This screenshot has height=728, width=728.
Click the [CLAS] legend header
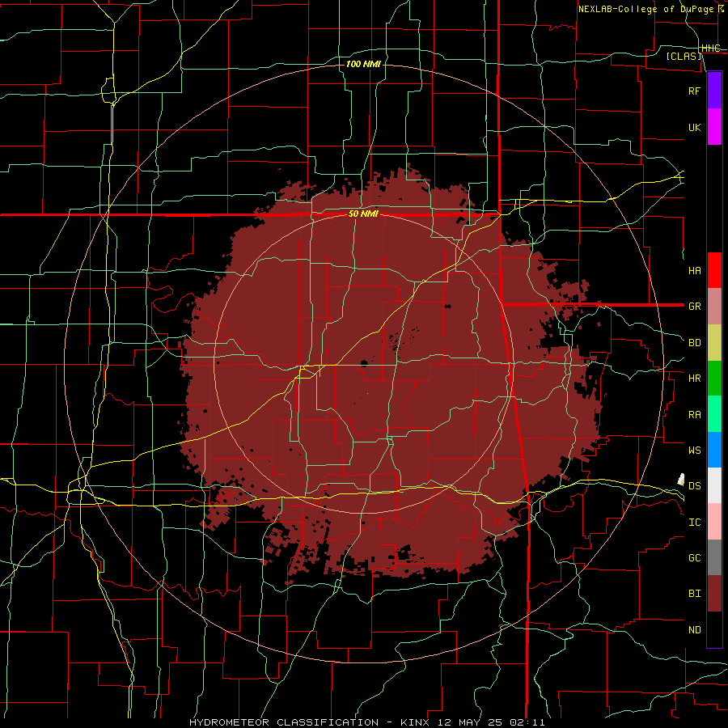(684, 56)
